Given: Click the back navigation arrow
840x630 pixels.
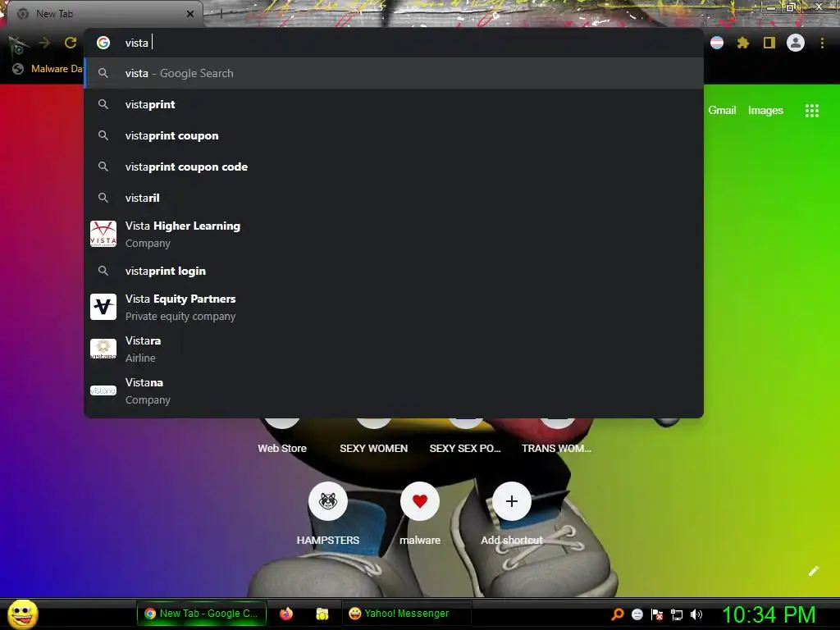Looking at the screenshot, I should coord(17,44).
